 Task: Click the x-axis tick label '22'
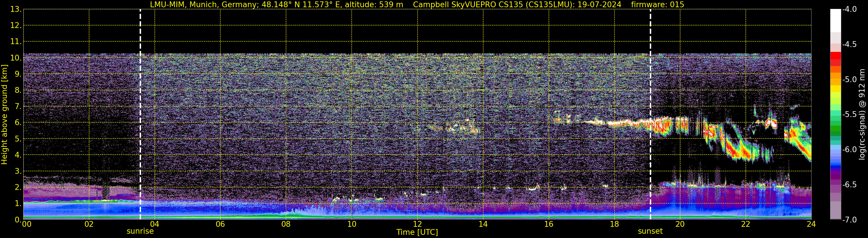coord(745,224)
